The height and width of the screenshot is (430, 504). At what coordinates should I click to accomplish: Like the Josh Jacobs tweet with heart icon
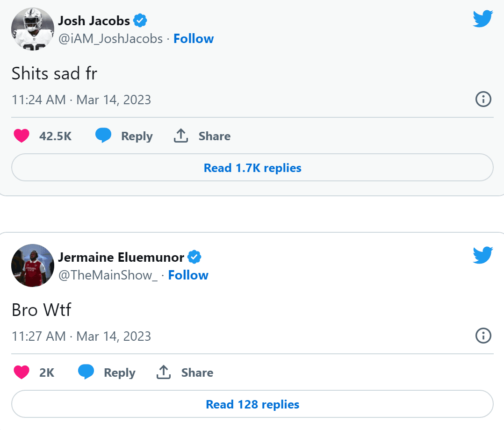pyautogui.click(x=22, y=136)
